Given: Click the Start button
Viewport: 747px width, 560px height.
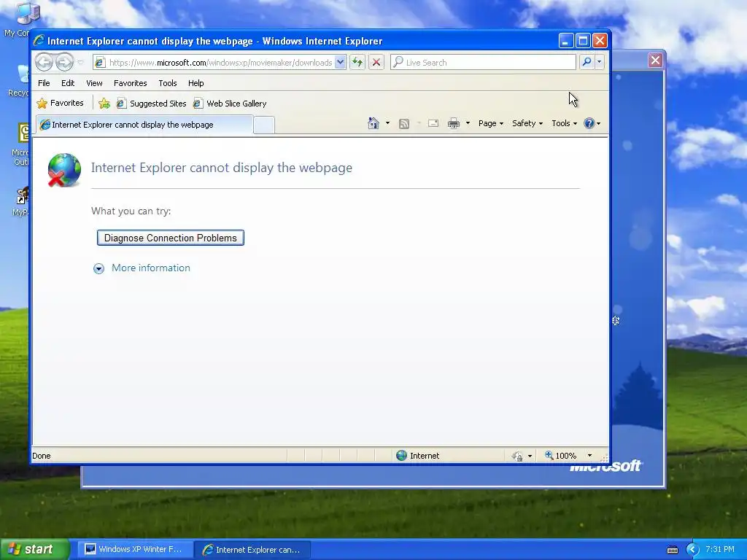Looking at the screenshot, I should point(35,549).
